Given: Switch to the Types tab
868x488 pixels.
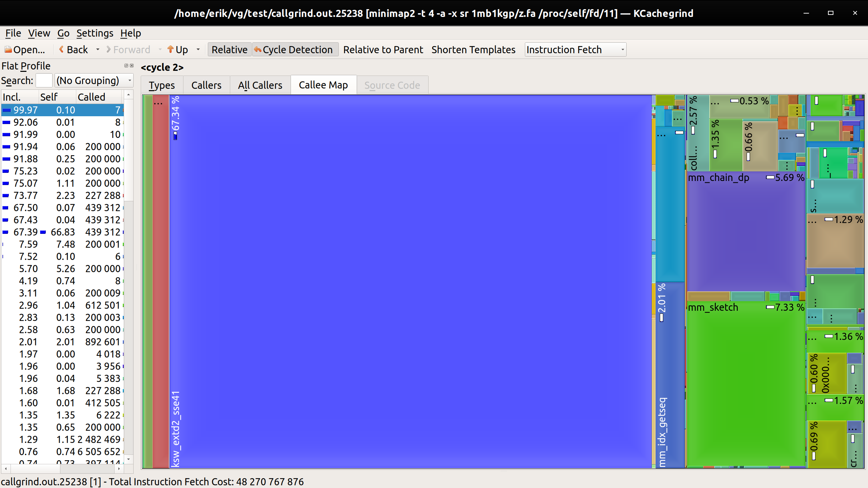Looking at the screenshot, I should 162,85.
